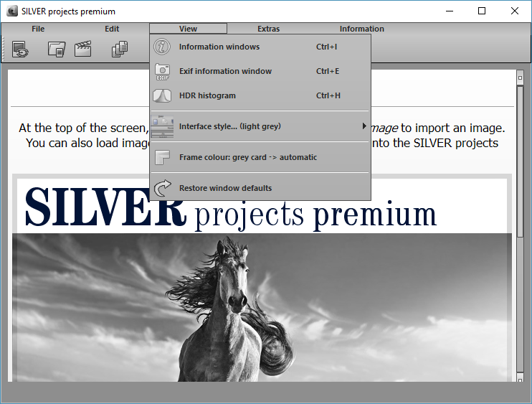Click the scrollbar top square button
The height and width of the screenshot is (404, 532).
pos(520,77)
